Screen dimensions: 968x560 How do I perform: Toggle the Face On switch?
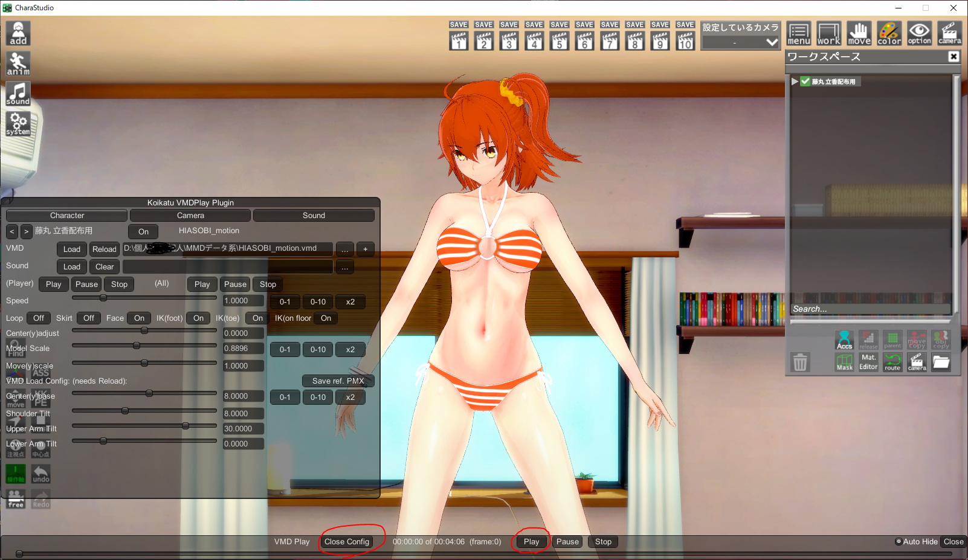click(x=139, y=318)
